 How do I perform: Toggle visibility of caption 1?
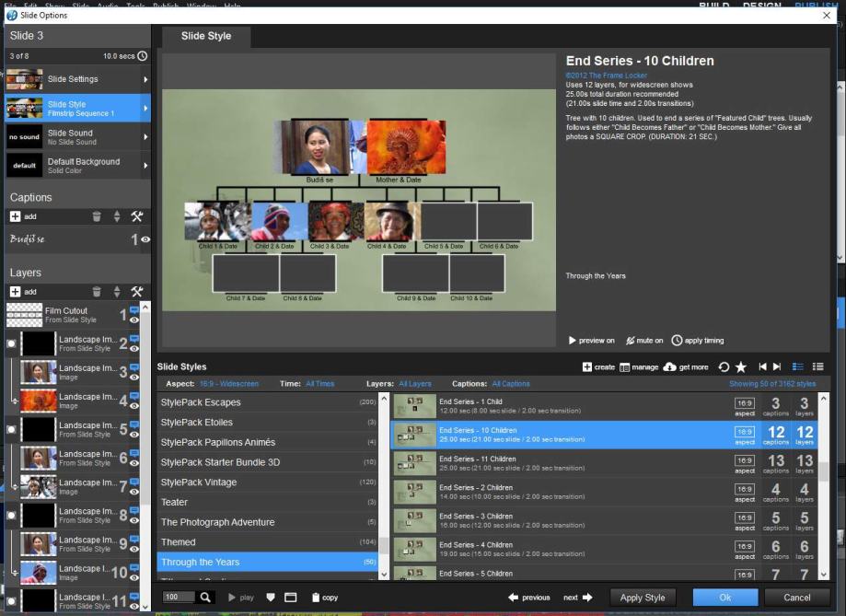click(145, 239)
